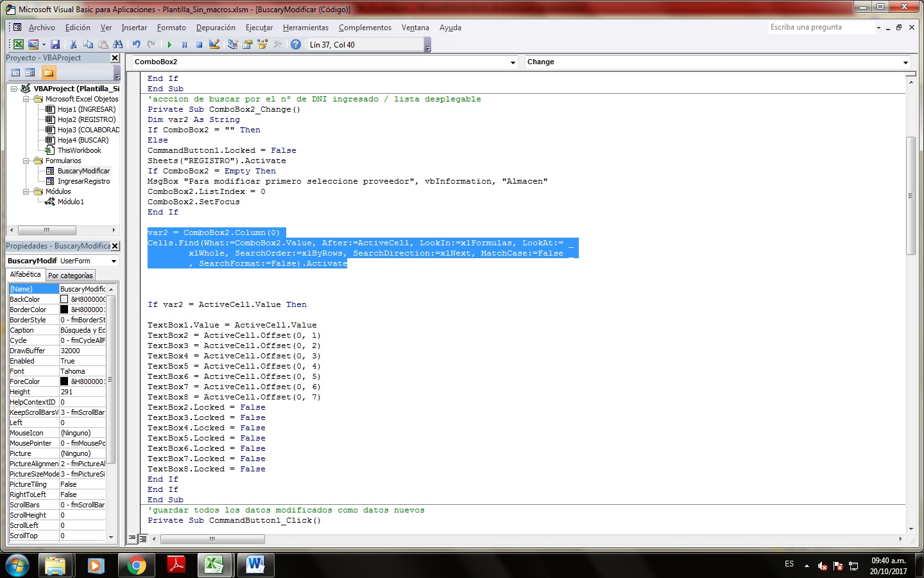Click the Break pause icon
The height and width of the screenshot is (578, 924).
pyautogui.click(x=184, y=44)
